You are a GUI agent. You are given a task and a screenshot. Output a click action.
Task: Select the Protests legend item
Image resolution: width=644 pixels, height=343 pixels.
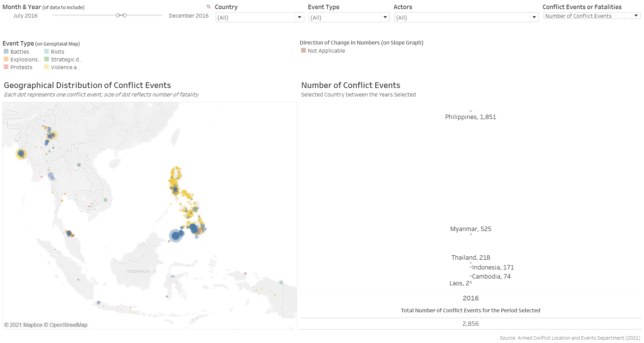pos(21,67)
